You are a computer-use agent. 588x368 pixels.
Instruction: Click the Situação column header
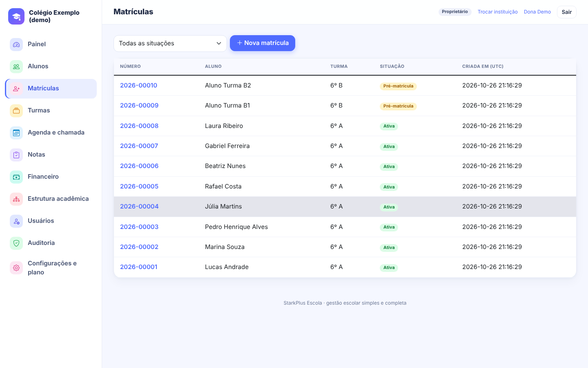coord(392,66)
